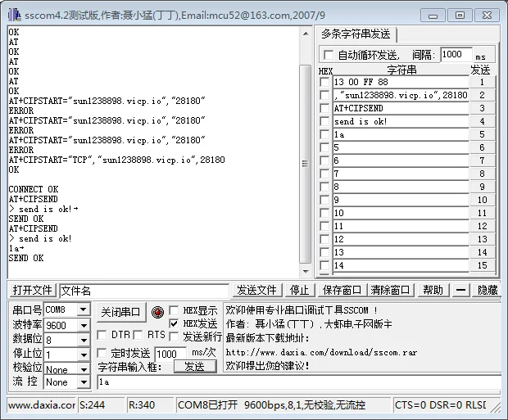Click the download URL www.daxia.com text
508x420 pixels.
point(321,352)
